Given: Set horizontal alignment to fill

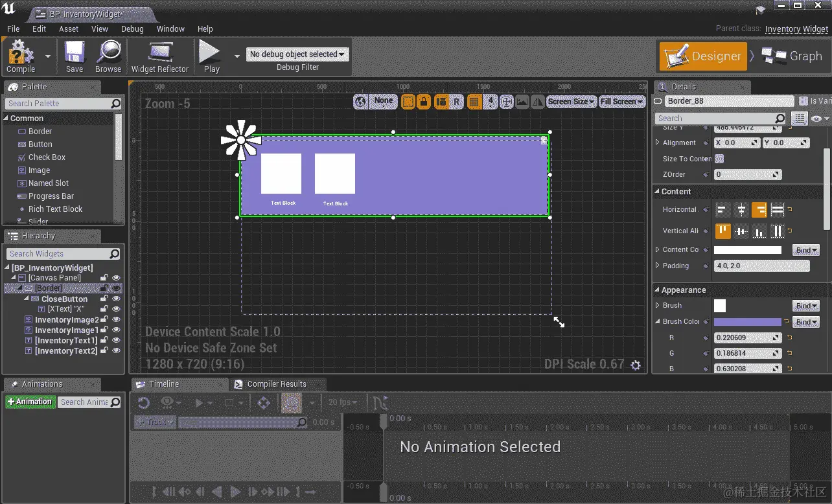Looking at the screenshot, I should click(778, 210).
